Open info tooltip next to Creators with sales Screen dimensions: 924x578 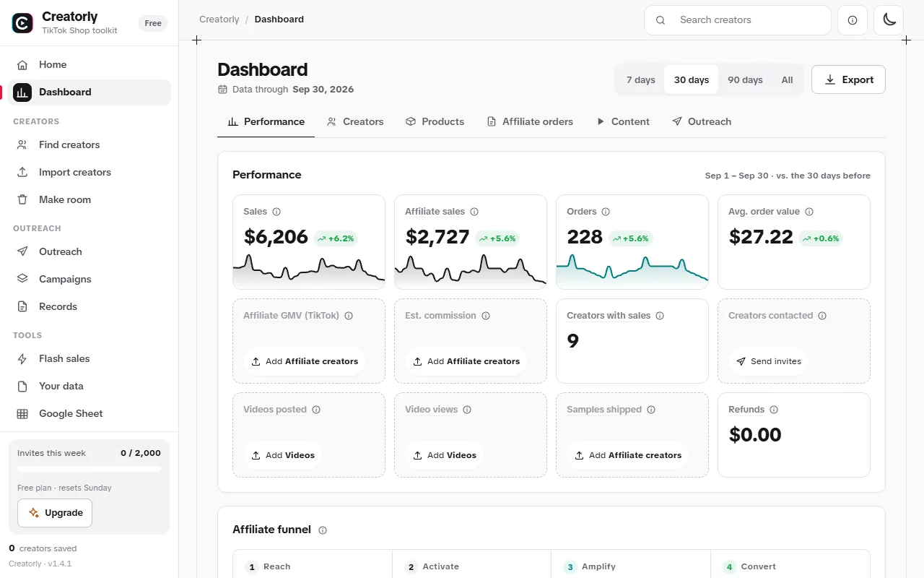(x=660, y=316)
